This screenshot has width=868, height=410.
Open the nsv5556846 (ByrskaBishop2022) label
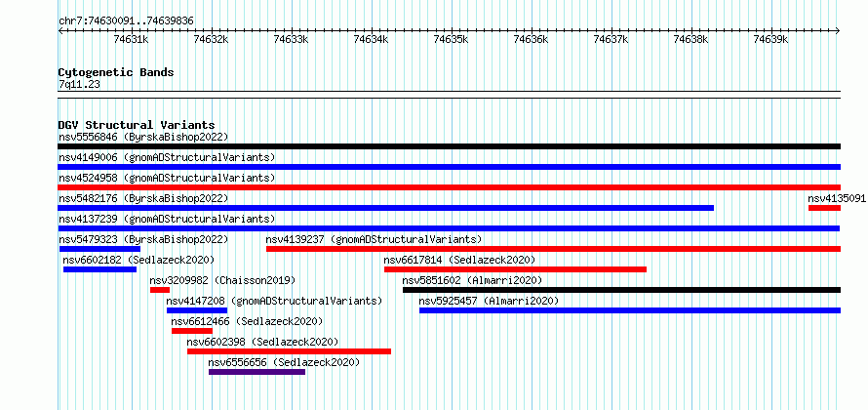coord(142,137)
